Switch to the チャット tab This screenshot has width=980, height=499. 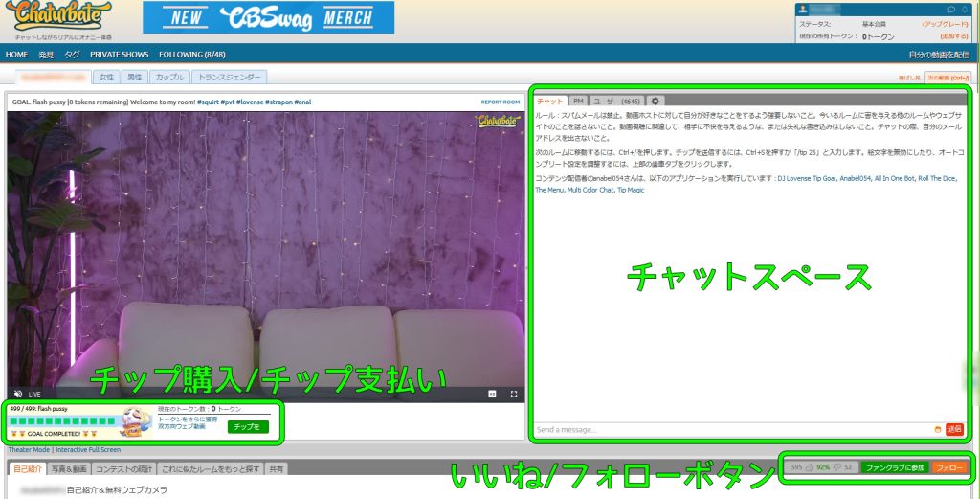point(550,101)
